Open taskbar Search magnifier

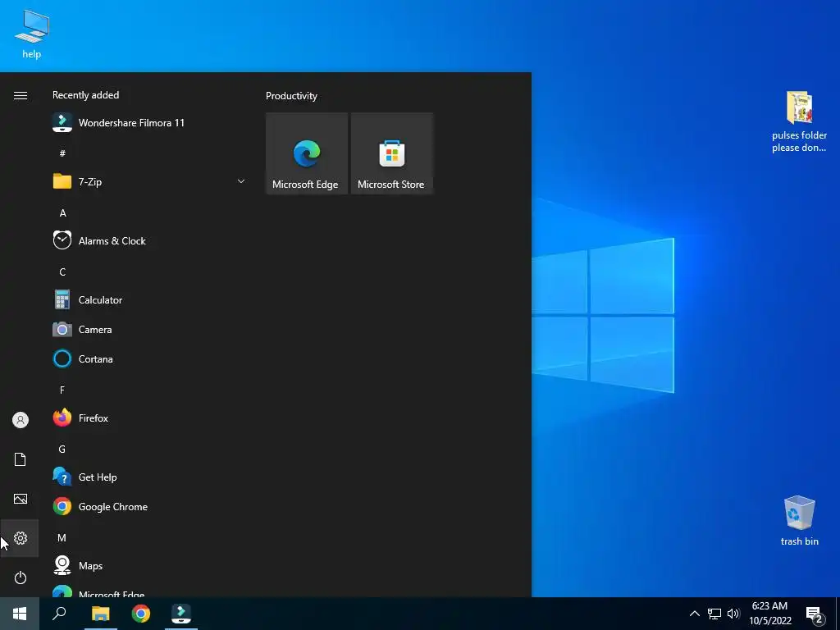coord(59,614)
